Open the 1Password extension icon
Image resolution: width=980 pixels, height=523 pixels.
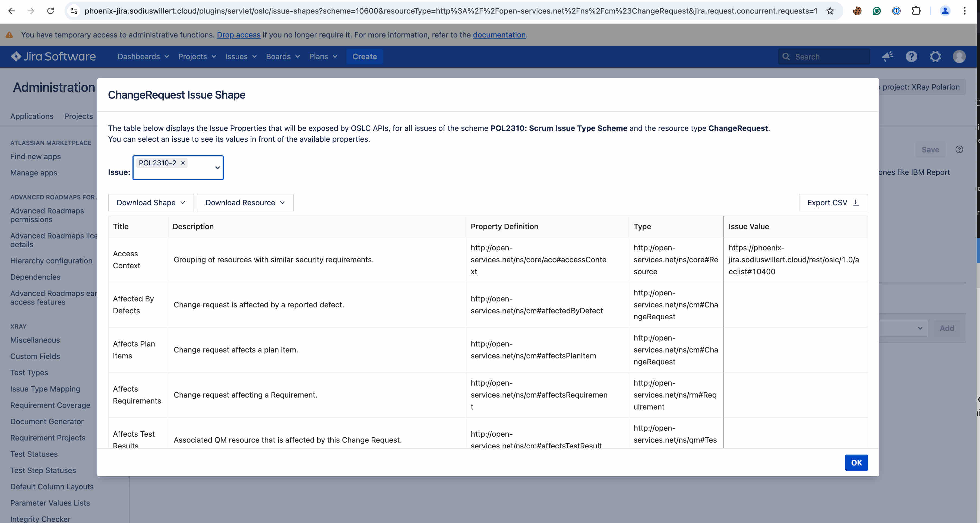click(896, 11)
